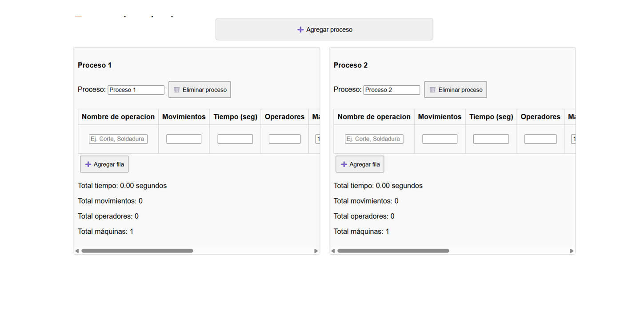
Task: Click the horizontal scrollbar thumb of Proceso 1
Action: point(137,250)
